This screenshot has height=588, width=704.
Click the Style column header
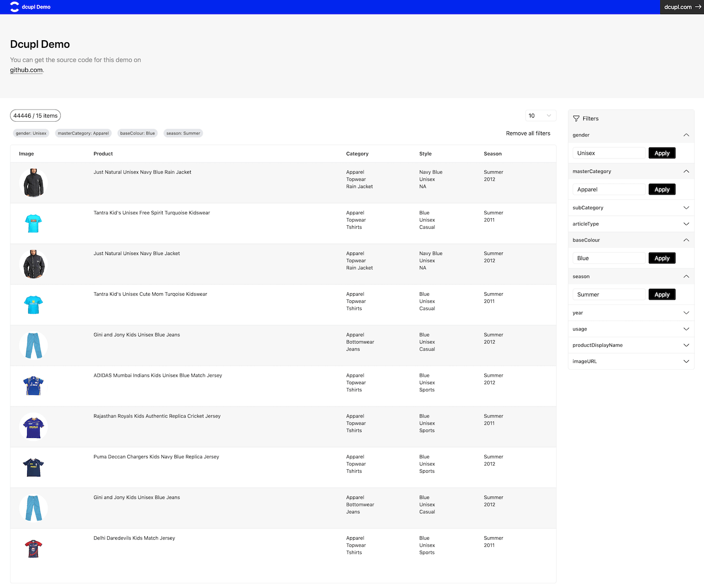(425, 154)
